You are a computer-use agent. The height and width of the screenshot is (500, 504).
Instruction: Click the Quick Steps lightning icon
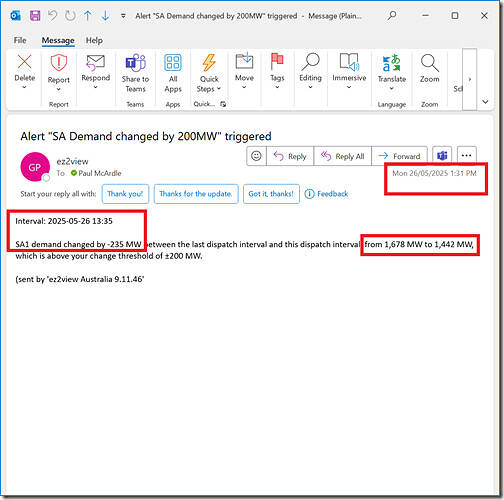coord(209,63)
